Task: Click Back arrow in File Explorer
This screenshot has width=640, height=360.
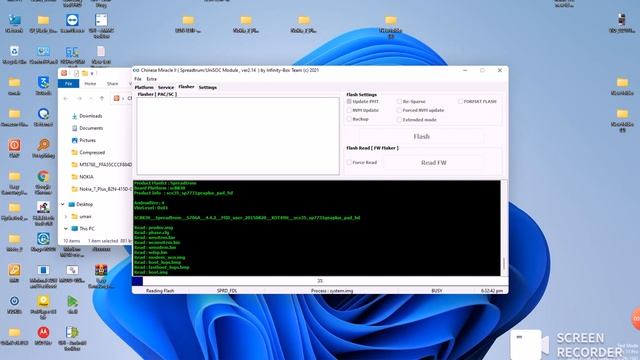Action: pos(66,98)
